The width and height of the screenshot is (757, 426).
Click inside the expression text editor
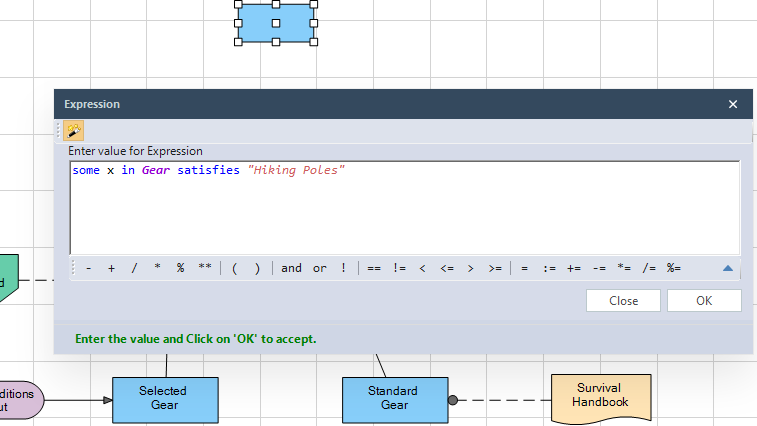point(405,208)
